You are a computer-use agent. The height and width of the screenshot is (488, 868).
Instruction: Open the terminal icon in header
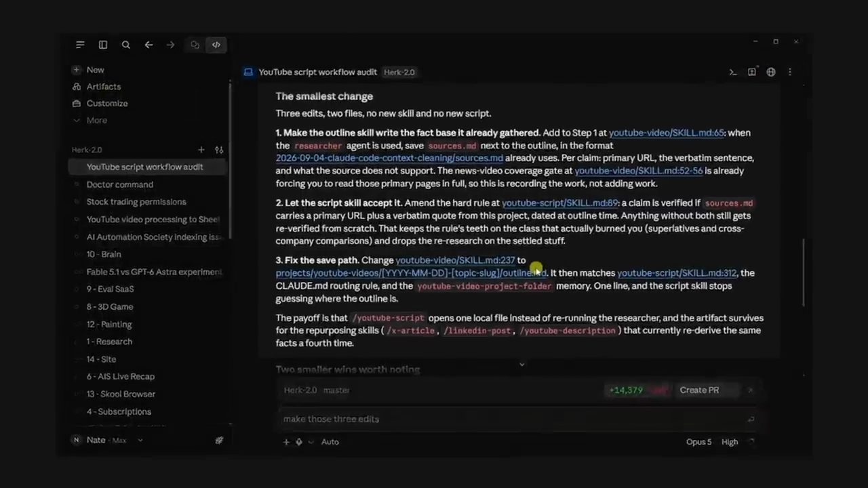coord(733,72)
